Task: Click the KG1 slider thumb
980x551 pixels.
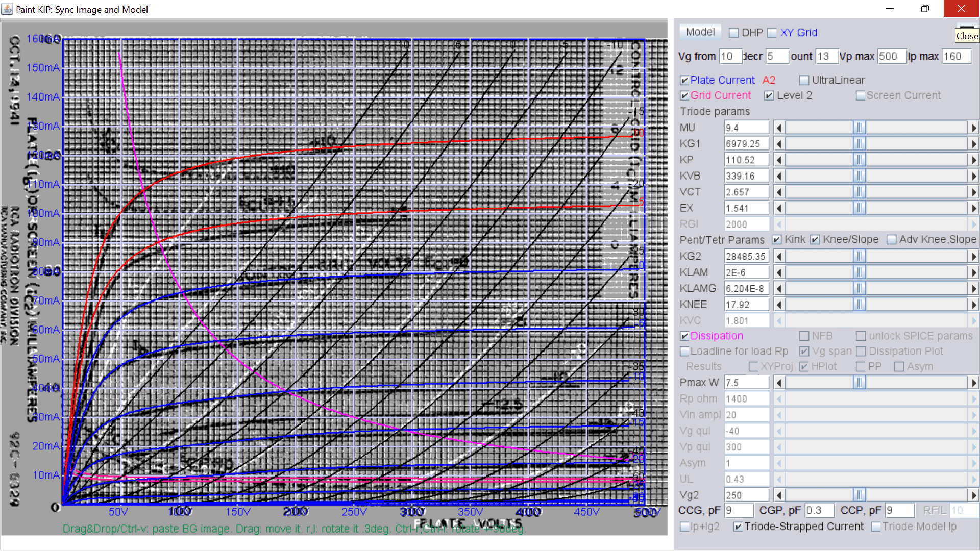Action: [x=860, y=144]
